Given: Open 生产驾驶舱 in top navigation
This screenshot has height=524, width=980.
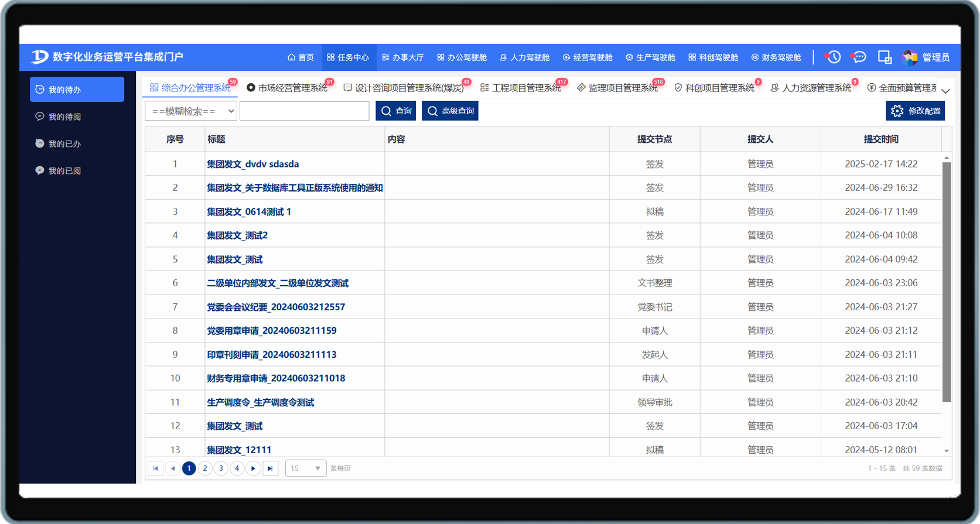Looking at the screenshot, I should (650, 57).
